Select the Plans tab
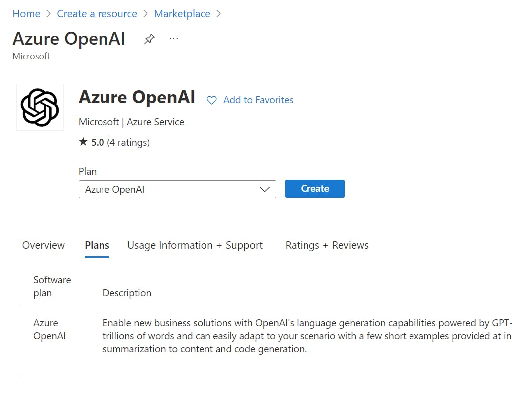The image size is (512, 420). click(x=97, y=245)
